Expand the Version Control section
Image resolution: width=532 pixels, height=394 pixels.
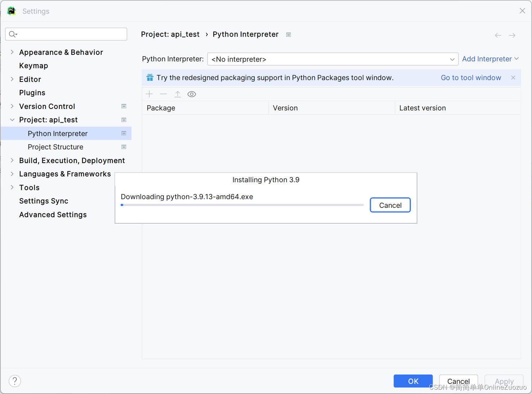[12, 106]
